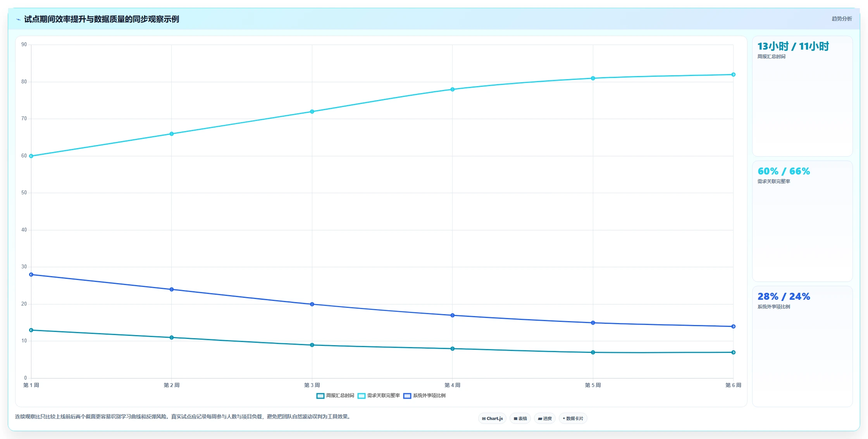Open the 表格 chip
Image resolution: width=868 pixels, height=439 pixels.
(x=520, y=418)
